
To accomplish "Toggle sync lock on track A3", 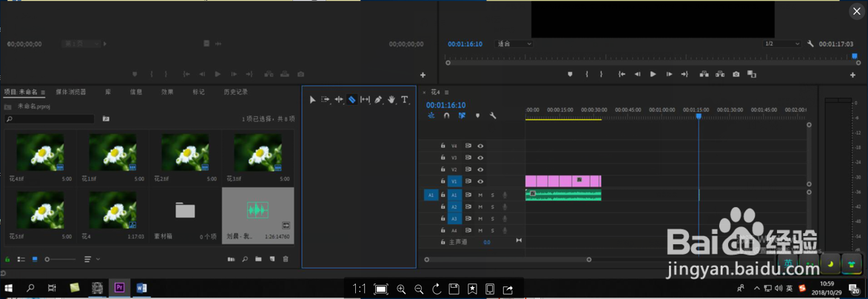I will pyautogui.click(x=468, y=218).
